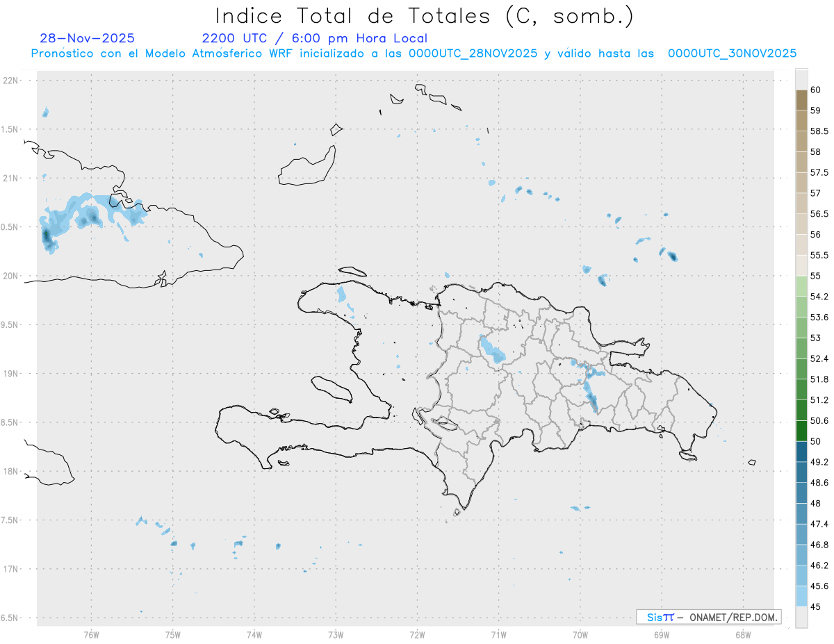Click the longitude axis label '74W'

254,635
